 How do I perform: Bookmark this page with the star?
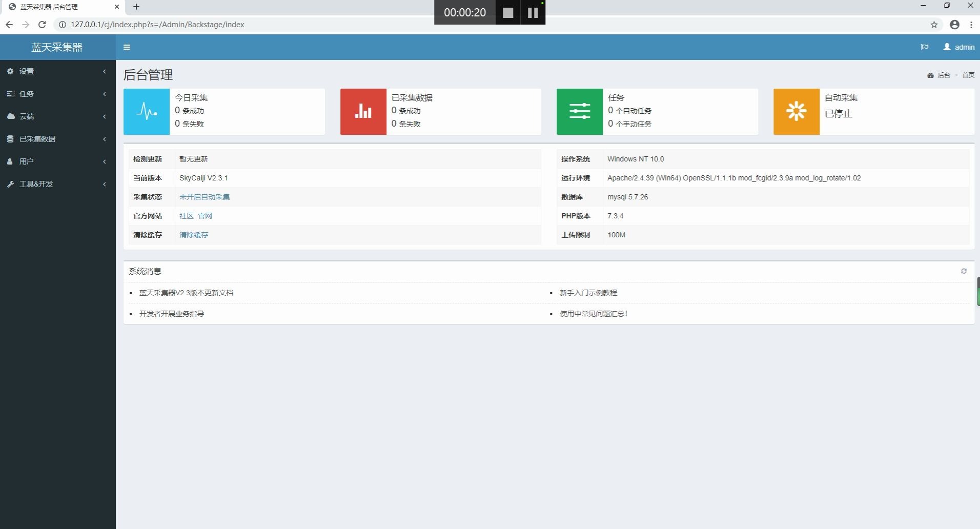(x=934, y=25)
